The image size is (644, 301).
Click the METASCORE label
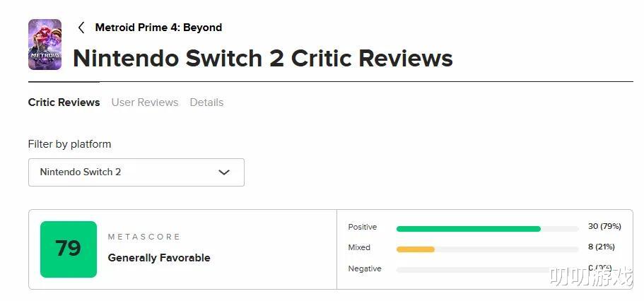144,237
